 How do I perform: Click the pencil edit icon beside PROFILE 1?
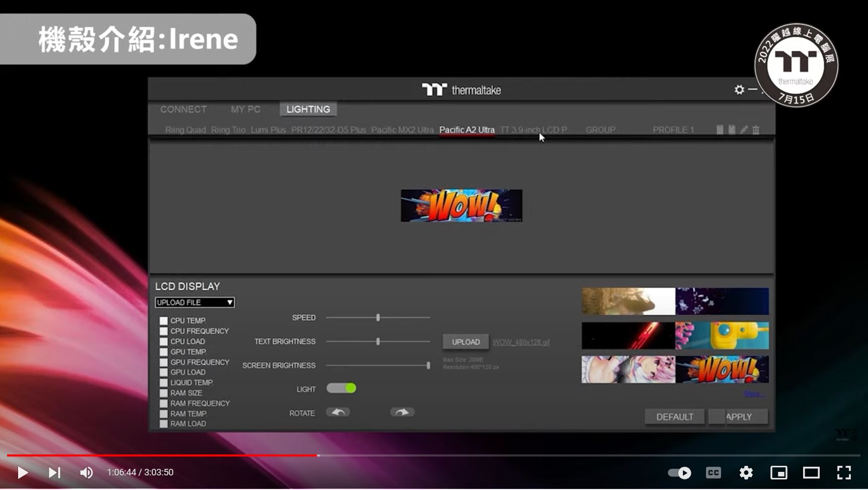[744, 130]
